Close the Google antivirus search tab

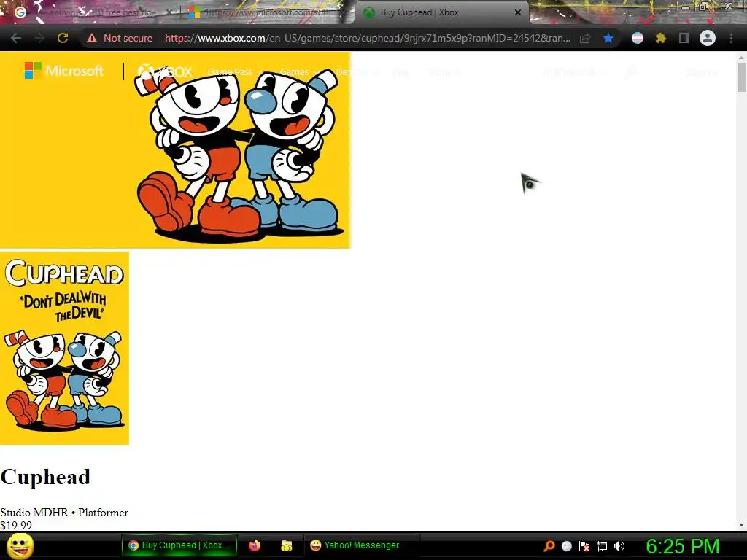click(x=169, y=12)
